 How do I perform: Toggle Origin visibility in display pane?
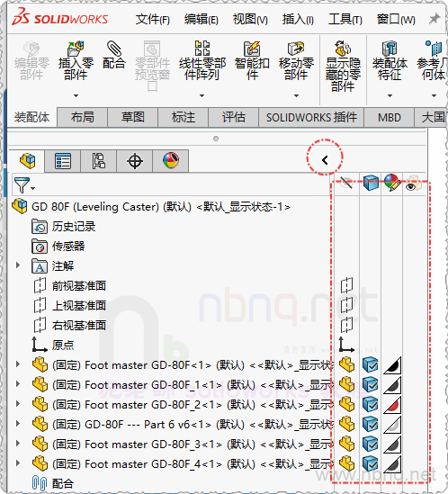[346, 345]
